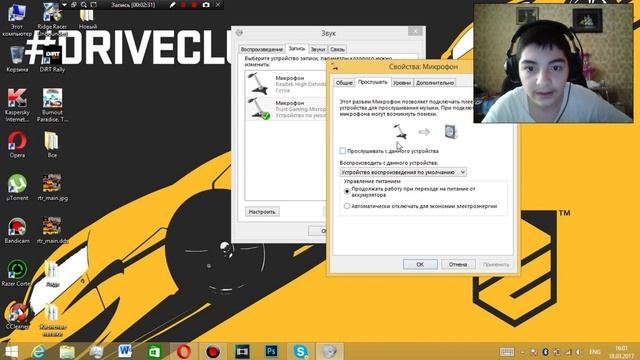Viewport: 640px width, 360px height.
Task: Click the pencil draw icon in recorder bar
Action: [x=173, y=5]
